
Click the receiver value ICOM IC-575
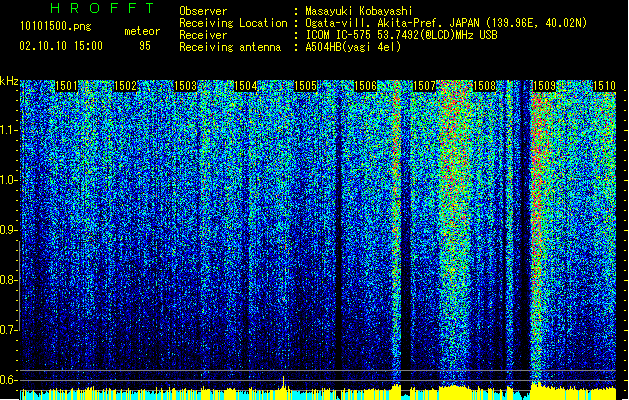click(339, 35)
